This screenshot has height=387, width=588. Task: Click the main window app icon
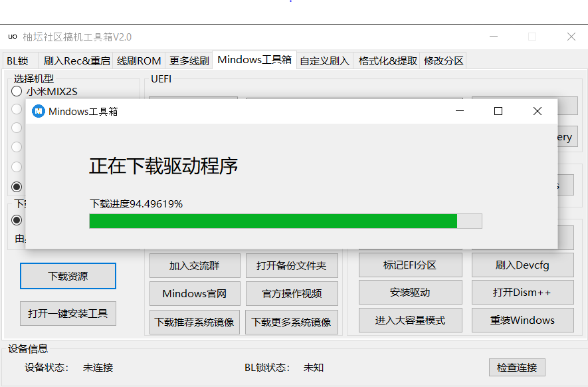point(13,37)
